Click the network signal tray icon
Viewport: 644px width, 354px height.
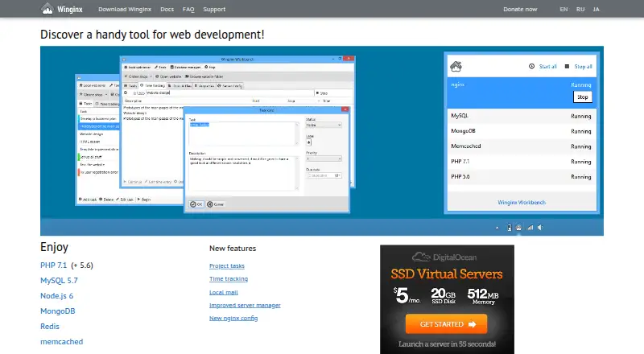(530, 228)
